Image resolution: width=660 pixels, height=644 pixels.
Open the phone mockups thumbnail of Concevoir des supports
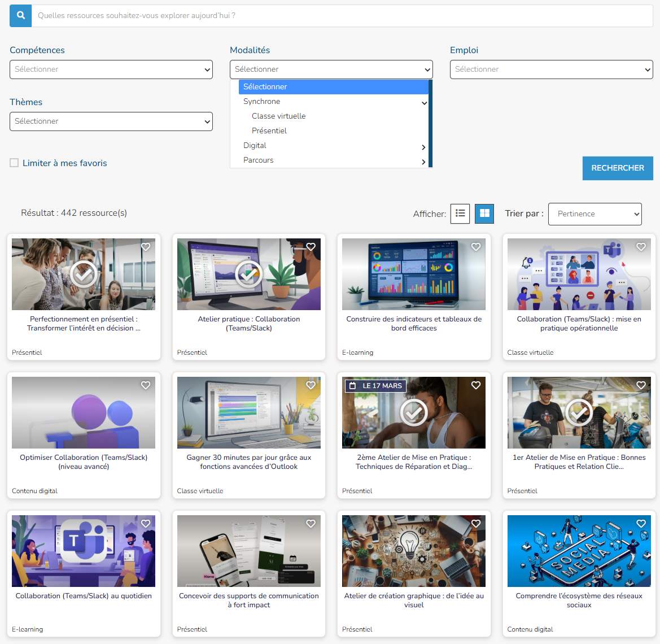(x=249, y=551)
